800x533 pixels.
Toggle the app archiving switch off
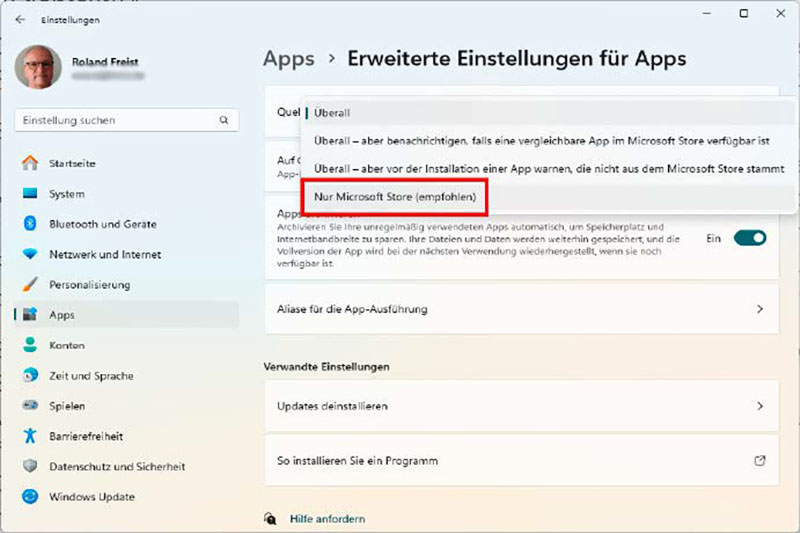(x=749, y=238)
